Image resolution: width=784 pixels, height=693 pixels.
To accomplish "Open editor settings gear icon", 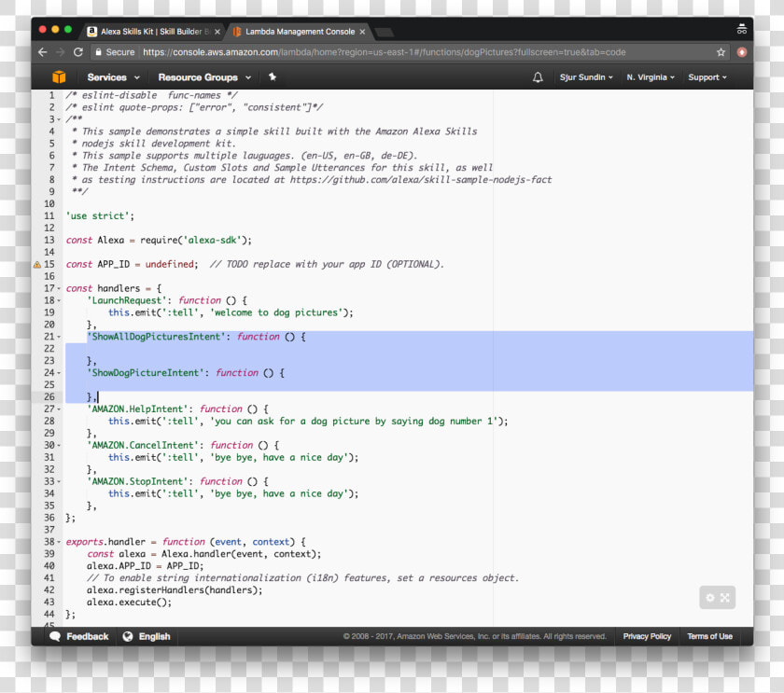I will coord(710,598).
